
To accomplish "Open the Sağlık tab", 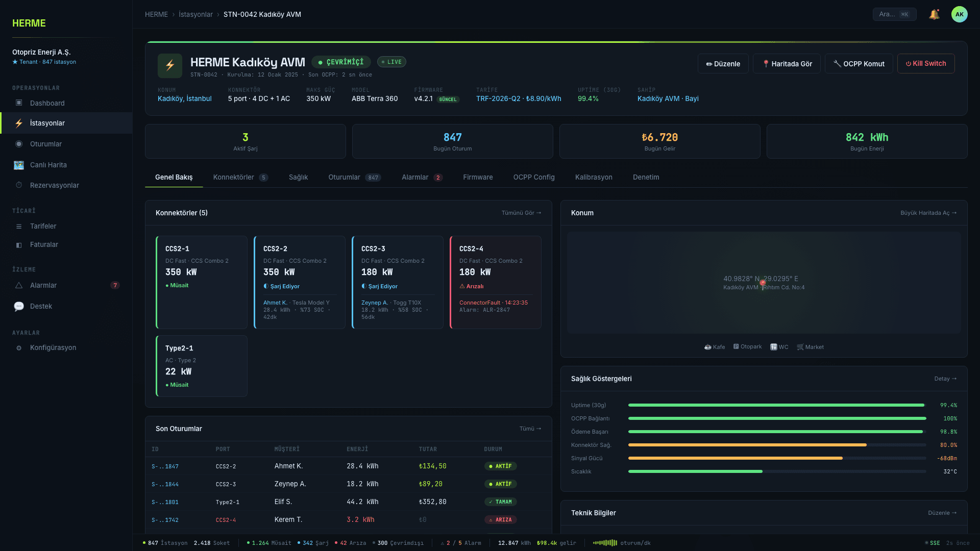I will [298, 177].
